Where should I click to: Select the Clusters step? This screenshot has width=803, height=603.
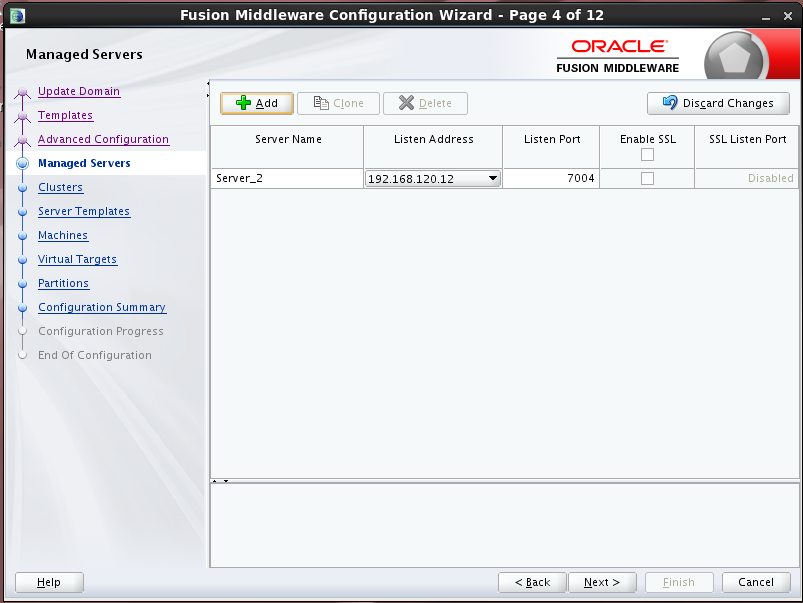coord(60,187)
